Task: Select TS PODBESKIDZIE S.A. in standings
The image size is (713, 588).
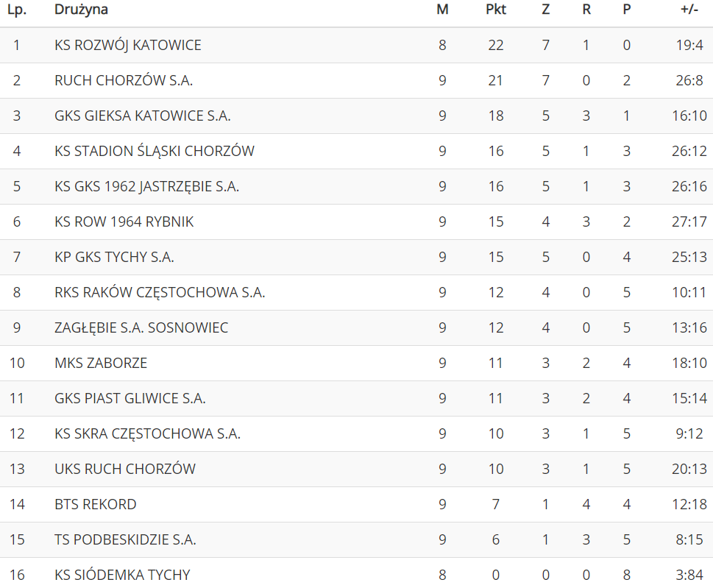Action: pos(125,539)
